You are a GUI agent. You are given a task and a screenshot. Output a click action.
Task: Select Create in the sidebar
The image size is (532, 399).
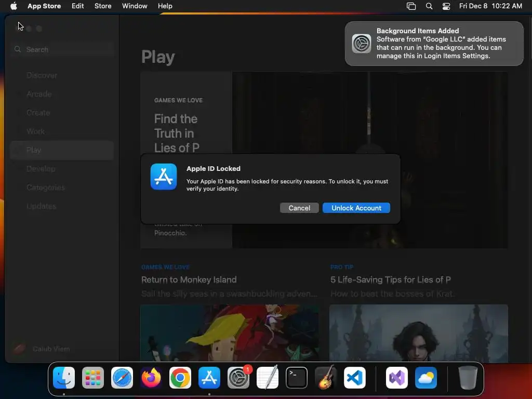(x=62, y=113)
